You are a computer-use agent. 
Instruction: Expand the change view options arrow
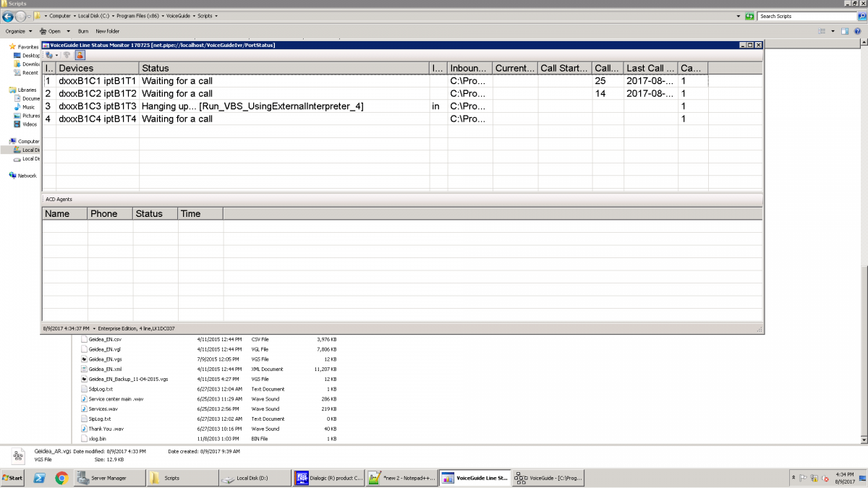coord(833,31)
